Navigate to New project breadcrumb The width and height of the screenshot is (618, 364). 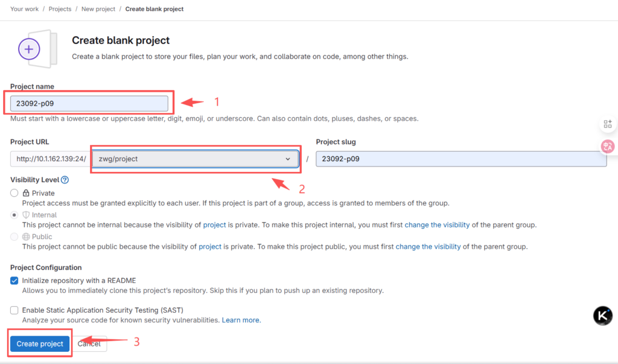pyautogui.click(x=98, y=9)
